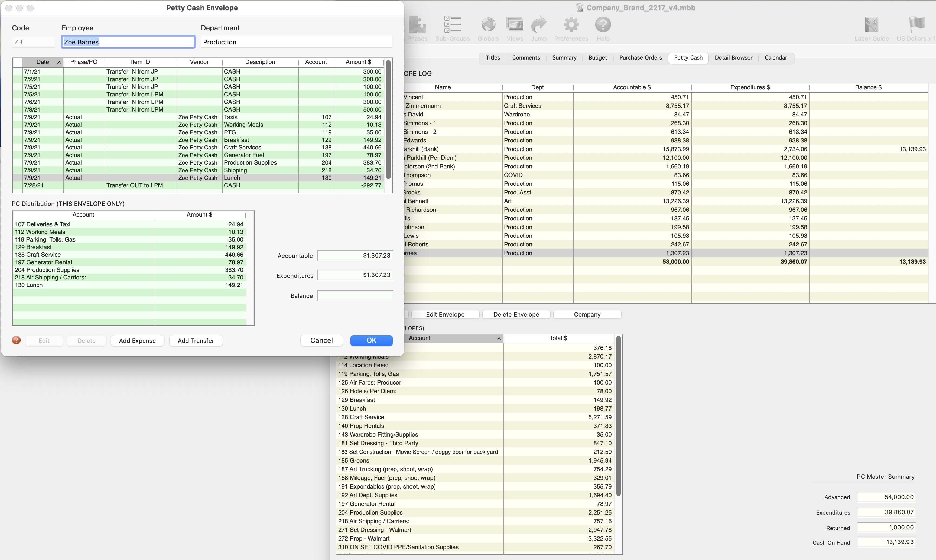Cancel the Petty Cash Envelope dialog
The image size is (936, 560).
click(x=321, y=340)
